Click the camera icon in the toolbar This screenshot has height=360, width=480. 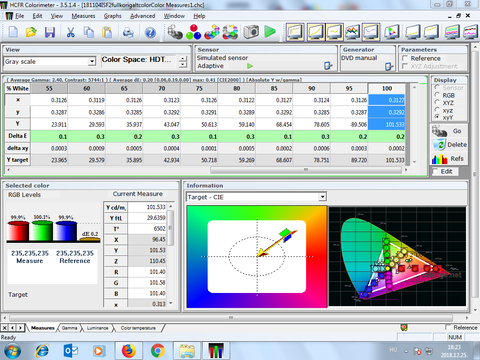pyautogui.click(x=251, y=32)
